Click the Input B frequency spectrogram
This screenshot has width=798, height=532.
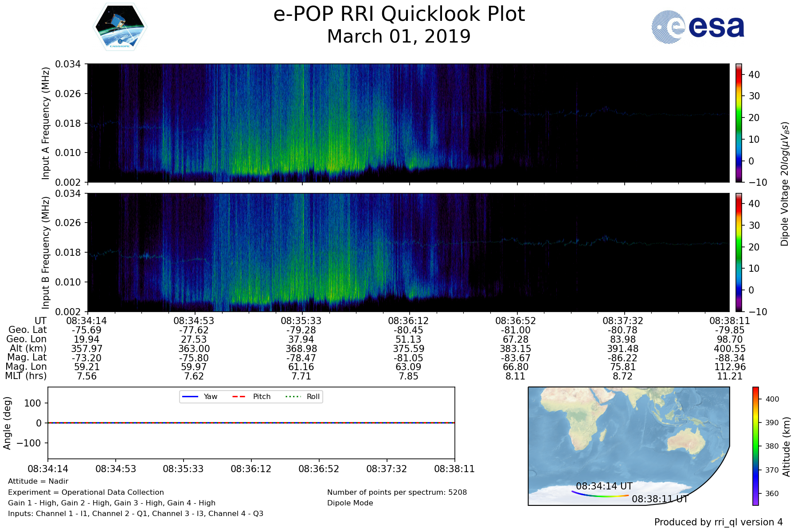(x=408, y=252)
